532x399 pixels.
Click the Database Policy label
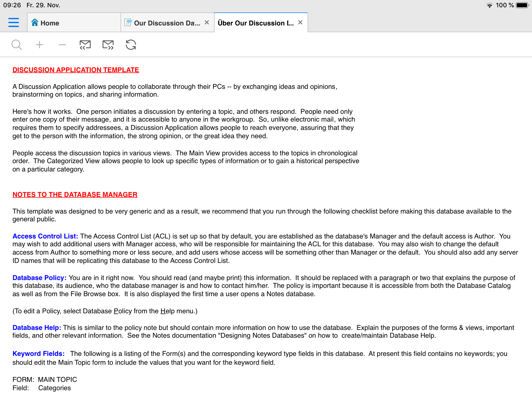click(39, 278)
